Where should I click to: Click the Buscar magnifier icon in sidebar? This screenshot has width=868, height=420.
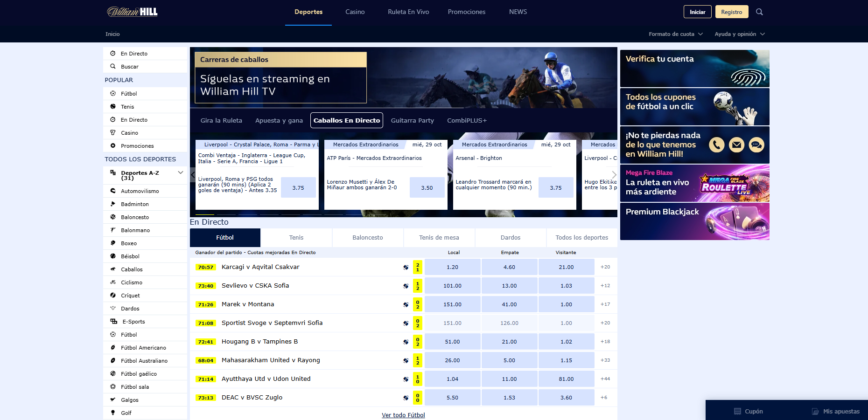[113, 67]
